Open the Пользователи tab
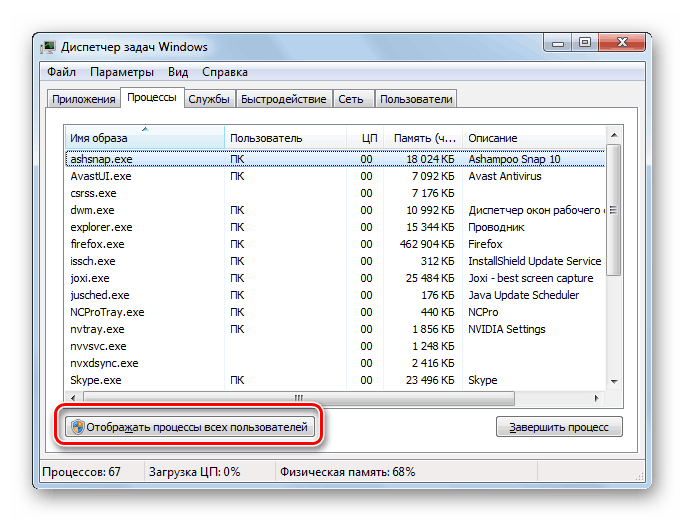 (x=416, y=99)
